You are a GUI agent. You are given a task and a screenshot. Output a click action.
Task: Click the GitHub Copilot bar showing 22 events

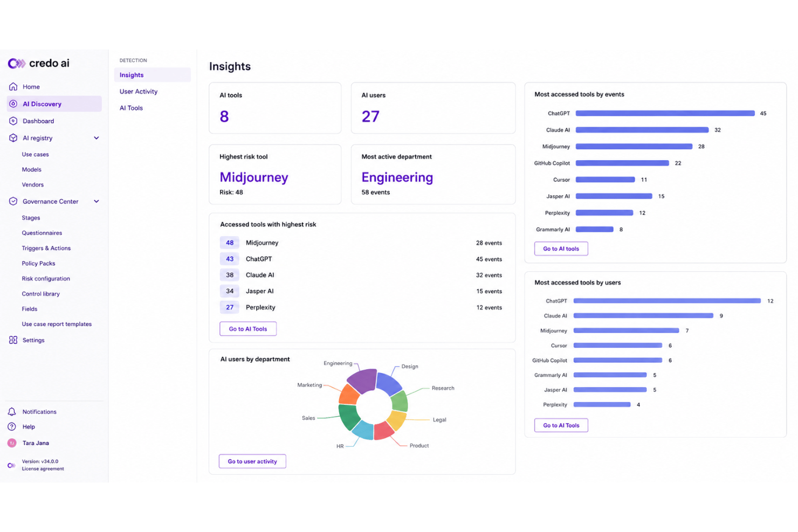coord(622,163)
